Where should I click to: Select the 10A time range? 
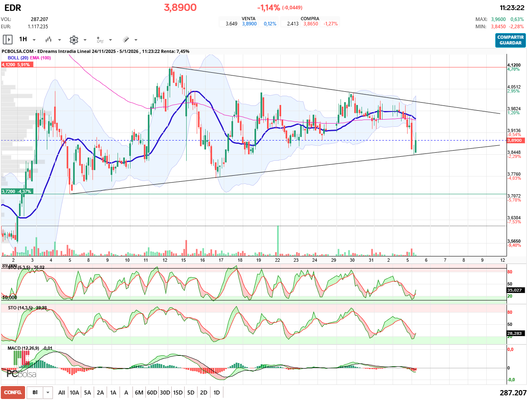pos(74,393)
